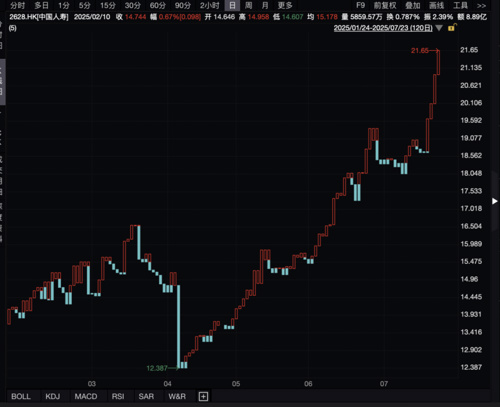Switch to the BOLL indicator tab
The height and width of the screenshot is (407, 500).
tap(21, 396)
